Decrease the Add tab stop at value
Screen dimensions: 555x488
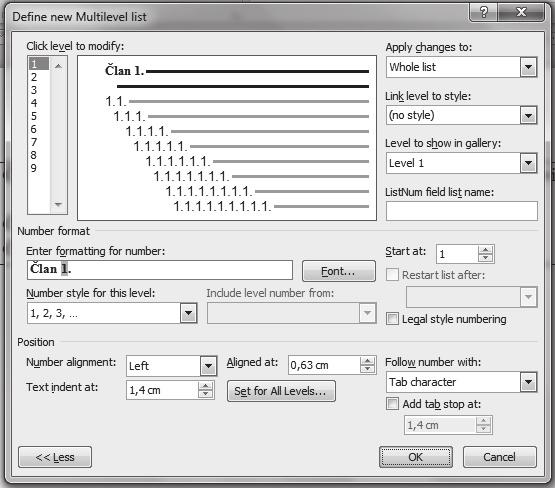click(x=483, y=429)
